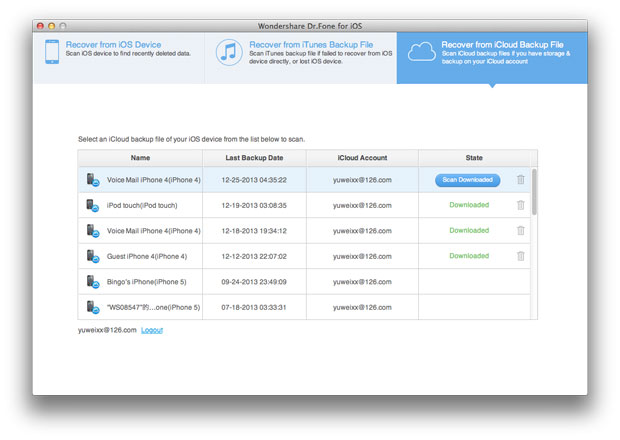
Task: Select Voice Mail iPhone 4 backup dated 12-18-2013
Action: point(153,231)
